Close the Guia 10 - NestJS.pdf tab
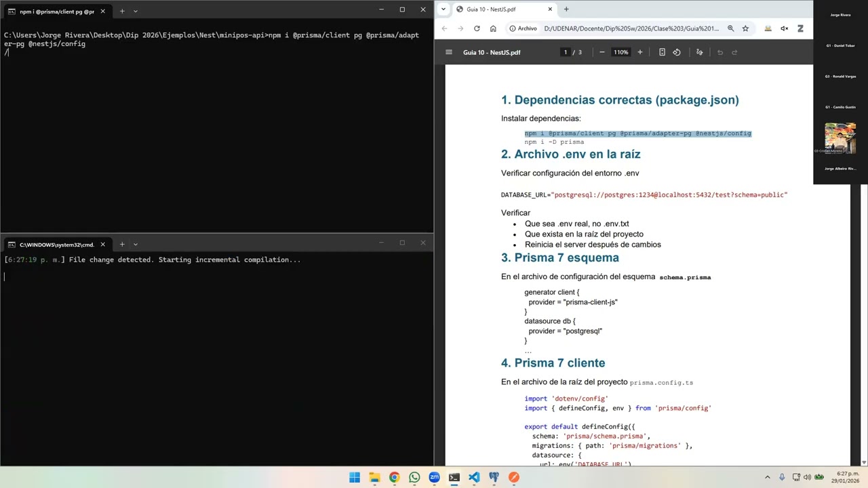 [550, 9]
